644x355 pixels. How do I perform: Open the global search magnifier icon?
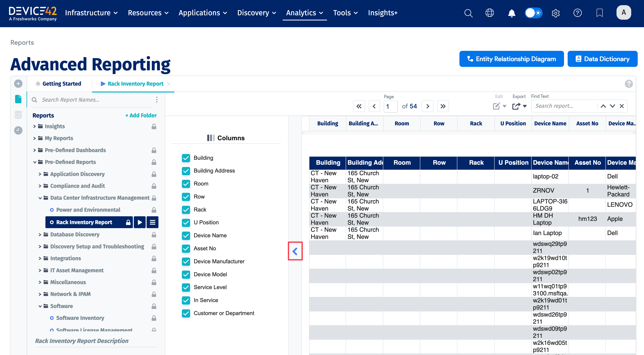pyautogui.click(x=468, y=13)
